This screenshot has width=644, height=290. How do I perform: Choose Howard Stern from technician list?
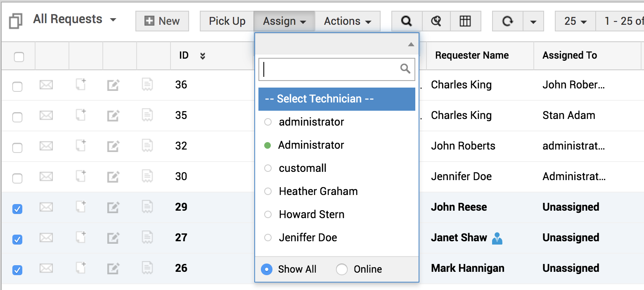(311, 214)
